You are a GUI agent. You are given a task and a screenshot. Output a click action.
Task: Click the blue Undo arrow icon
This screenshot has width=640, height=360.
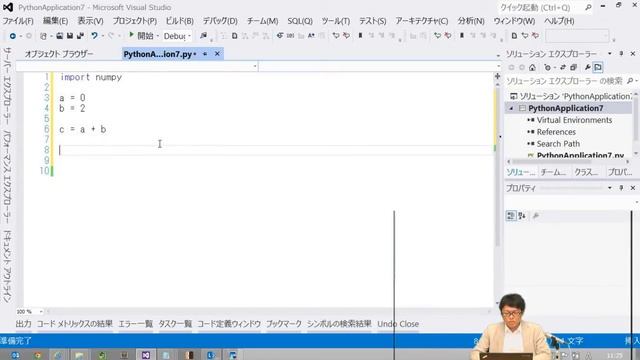coord(94,36)
